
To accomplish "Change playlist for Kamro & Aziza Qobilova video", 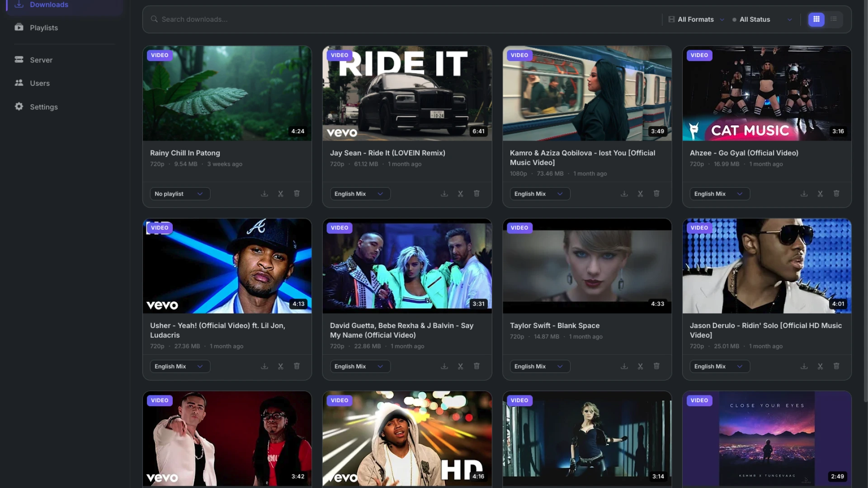I will (540, 194).
